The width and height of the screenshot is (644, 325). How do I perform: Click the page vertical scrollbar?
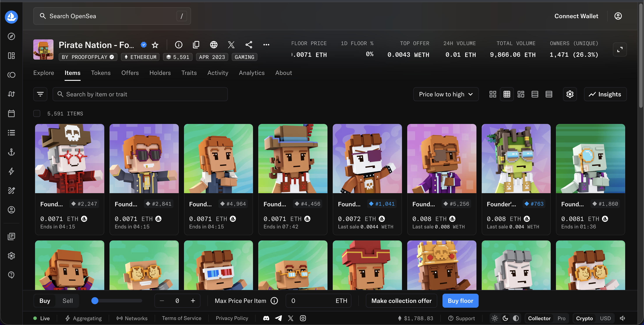click(641, 55)
